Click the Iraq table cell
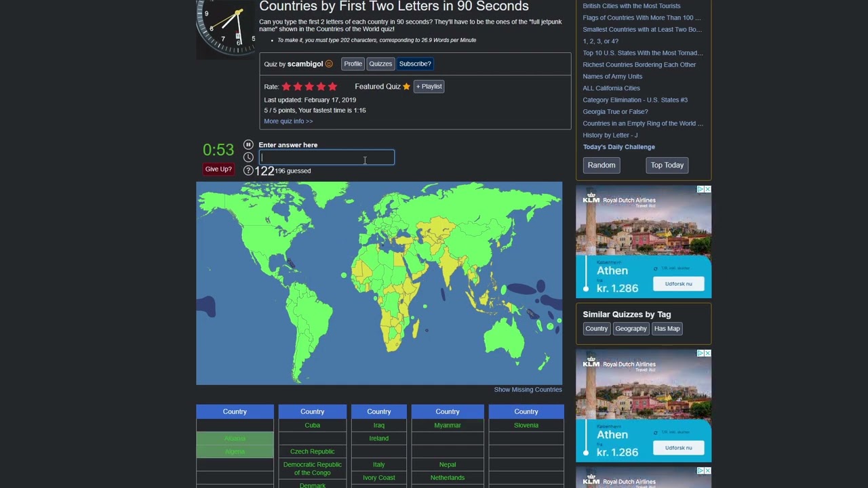The width and height of the screenshot is (868, 488). (x=379, y=426)
